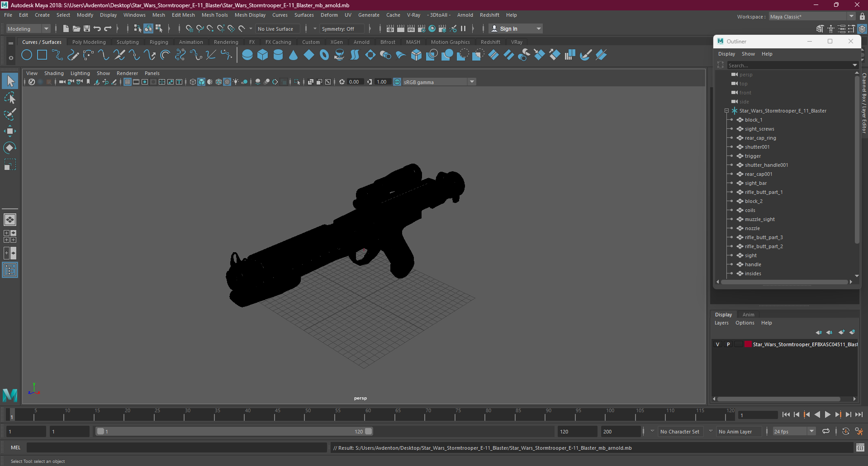The image size is (868, 466).
Task: Switch to the Rigging shelf tab
Action: point(159,42)
